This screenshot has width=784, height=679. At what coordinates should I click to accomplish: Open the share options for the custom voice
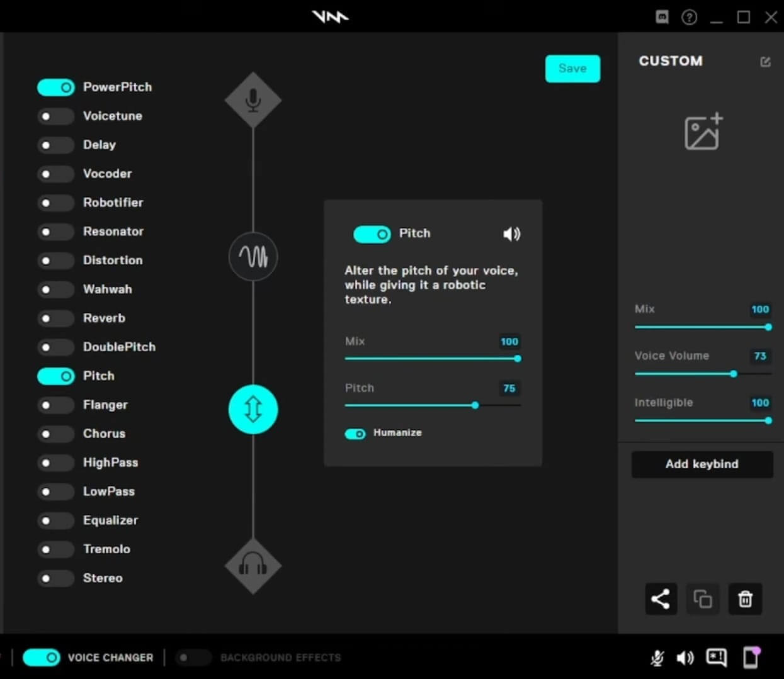(x=661, y=599)
